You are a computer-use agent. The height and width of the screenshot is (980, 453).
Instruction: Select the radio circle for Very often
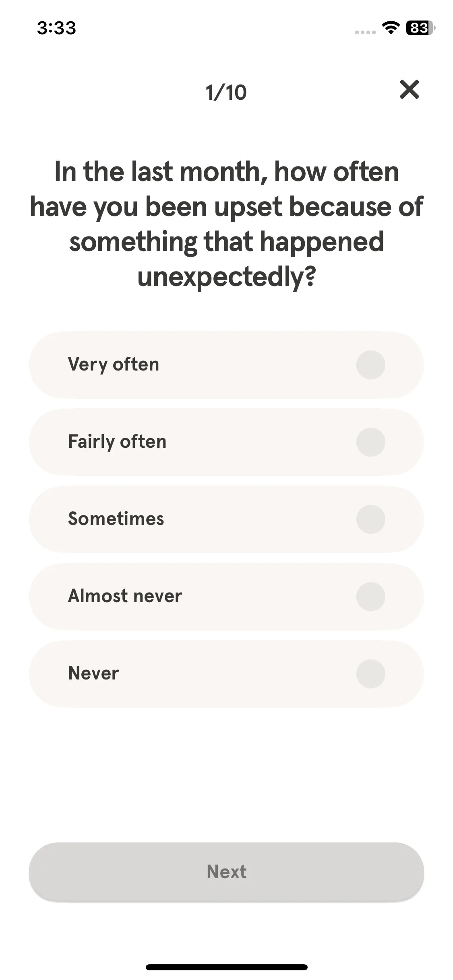(x=370, y=365)
